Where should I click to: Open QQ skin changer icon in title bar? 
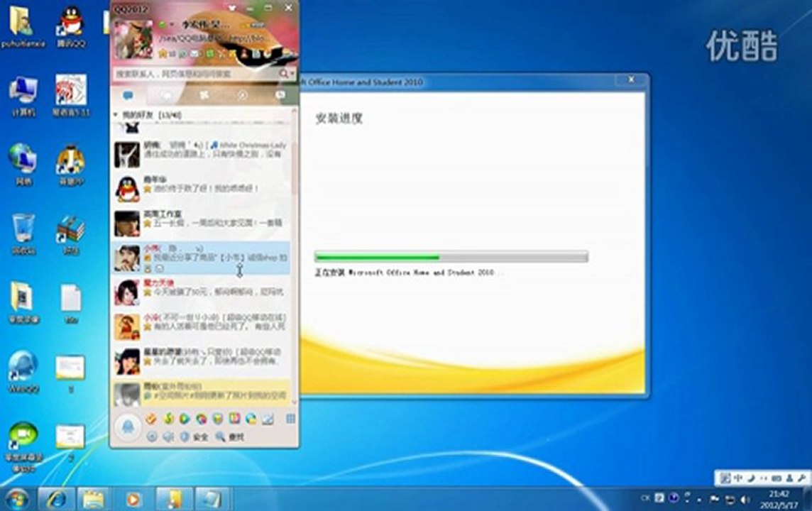pyautogui.click(x=233, y=8)
